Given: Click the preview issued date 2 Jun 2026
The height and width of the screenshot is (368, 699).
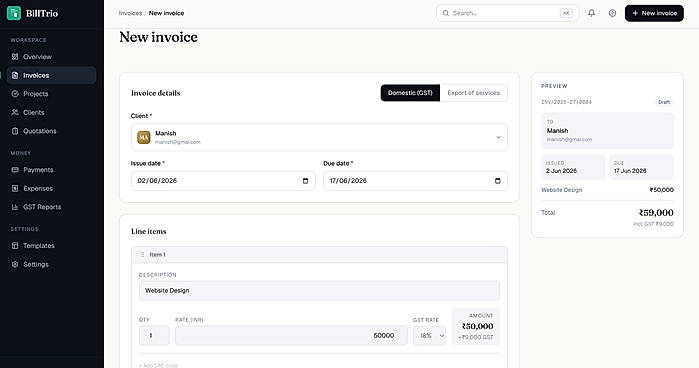Looking at the screenshot, I should [561, 171].
